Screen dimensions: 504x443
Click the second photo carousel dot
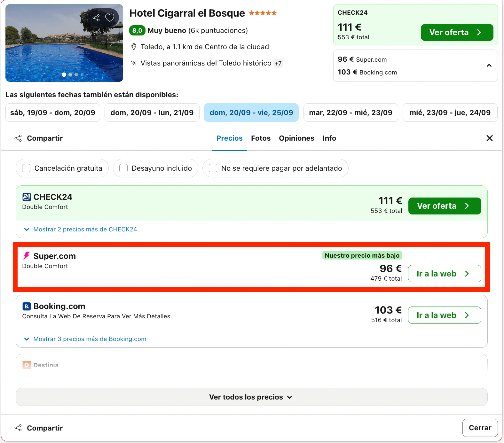click(70, 74)
